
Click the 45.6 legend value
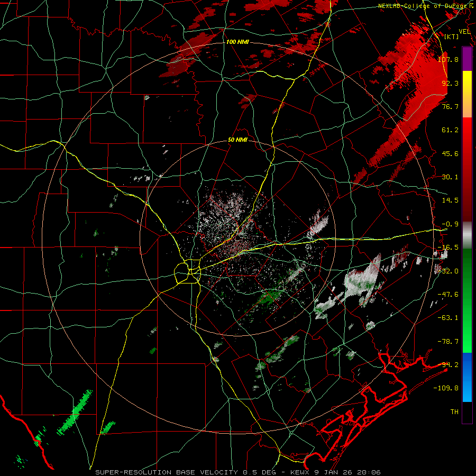450,153
